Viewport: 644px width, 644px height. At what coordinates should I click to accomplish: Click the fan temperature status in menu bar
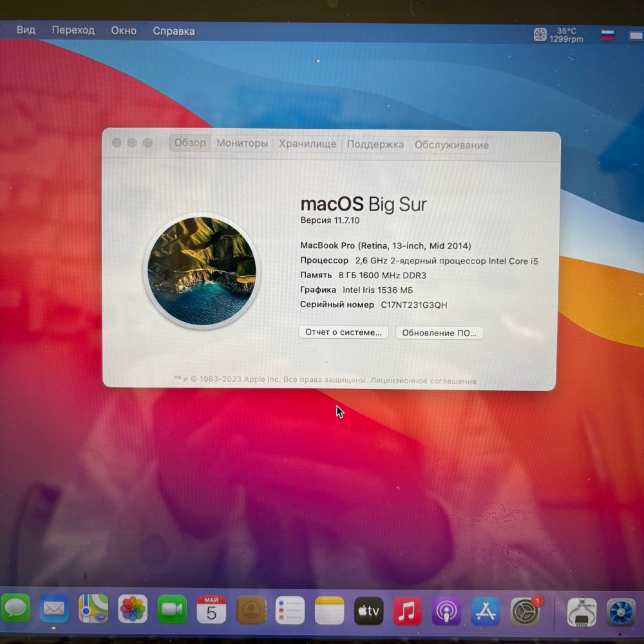[x=558, y=35]
